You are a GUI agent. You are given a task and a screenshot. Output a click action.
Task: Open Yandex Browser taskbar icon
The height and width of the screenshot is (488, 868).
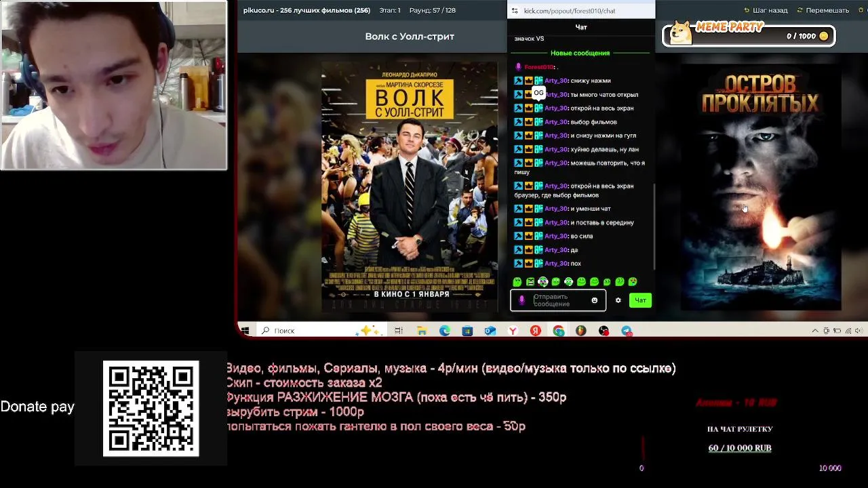coord(513,331)
